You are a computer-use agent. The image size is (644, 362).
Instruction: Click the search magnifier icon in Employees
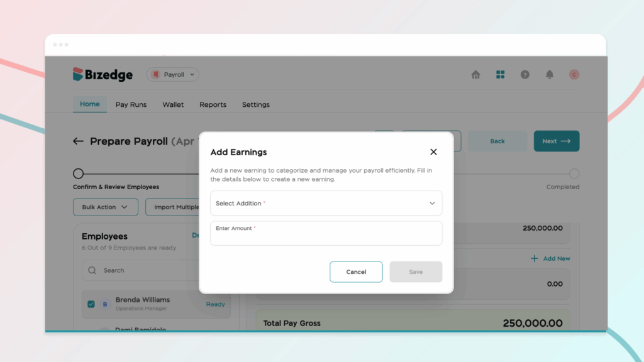92,271
